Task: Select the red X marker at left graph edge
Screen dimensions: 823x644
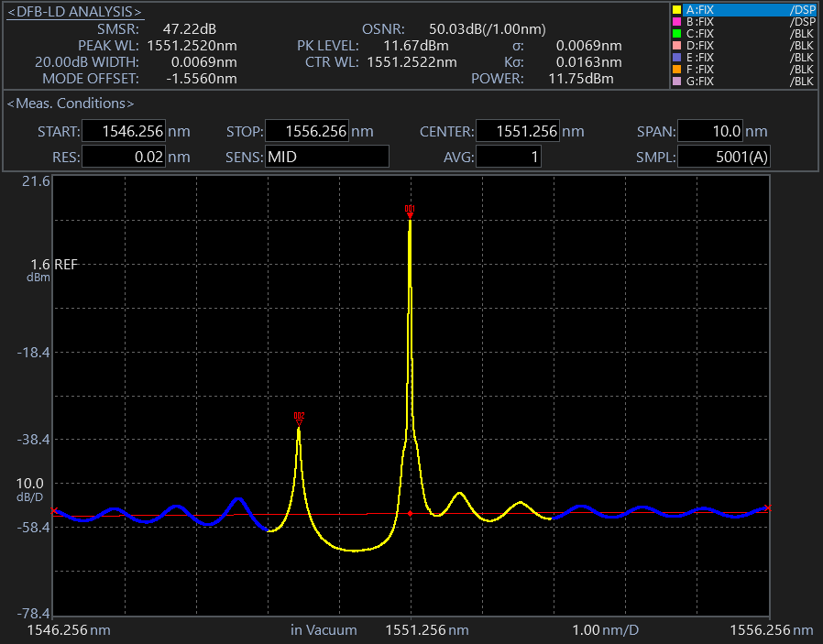Action: click(x=55, y=510)
